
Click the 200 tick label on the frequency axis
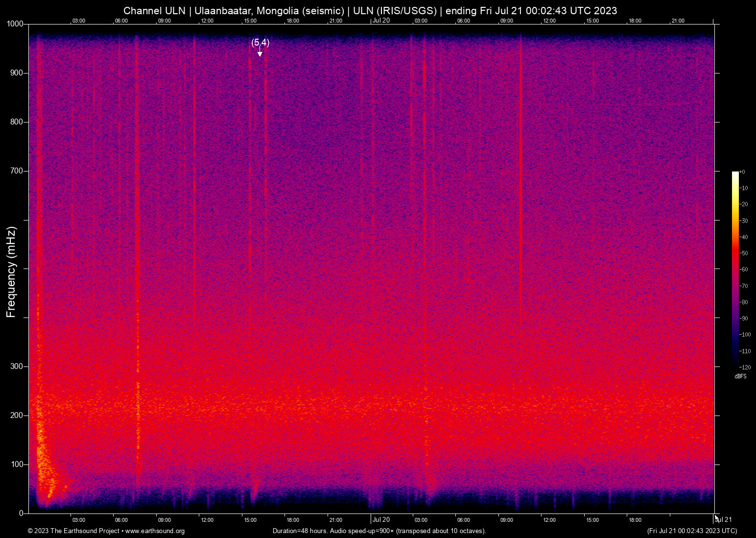[x=17, y=416]
